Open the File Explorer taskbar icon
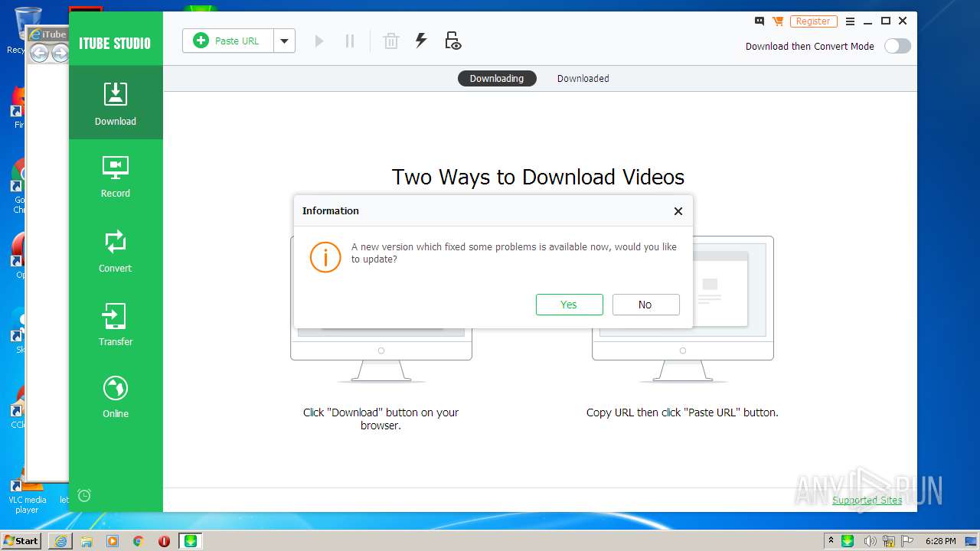The height and width of the screenshot is (551, 980). pyautogui.click(x=87, y=541)
